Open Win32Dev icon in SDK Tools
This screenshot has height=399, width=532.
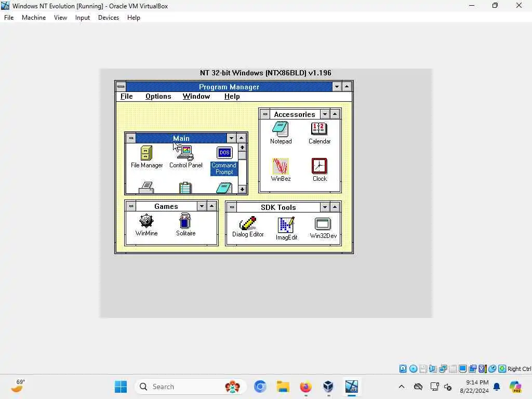tap(323, 228)
